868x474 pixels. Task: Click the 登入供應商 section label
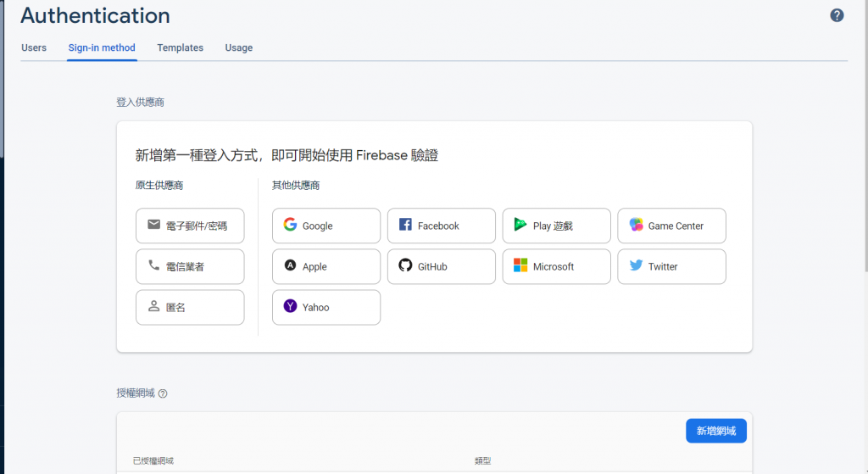click(140, 102)
